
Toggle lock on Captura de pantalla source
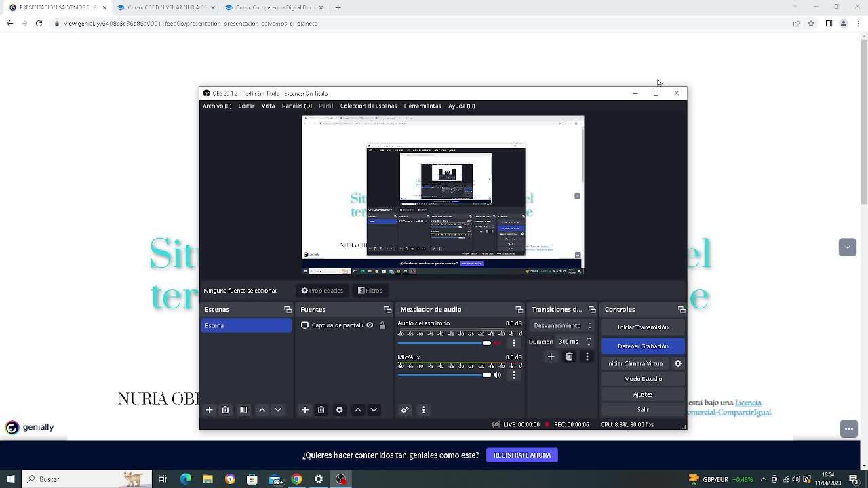click(x=382, y=325)
